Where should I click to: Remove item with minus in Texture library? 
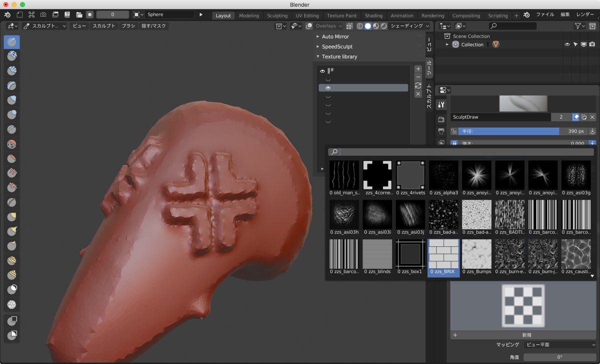click(418, 77)
